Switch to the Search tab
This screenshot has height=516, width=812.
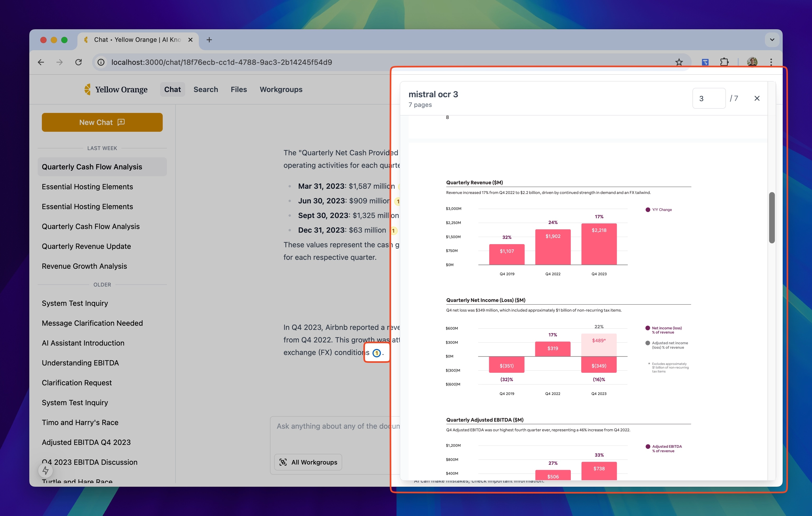pos(206,89)
